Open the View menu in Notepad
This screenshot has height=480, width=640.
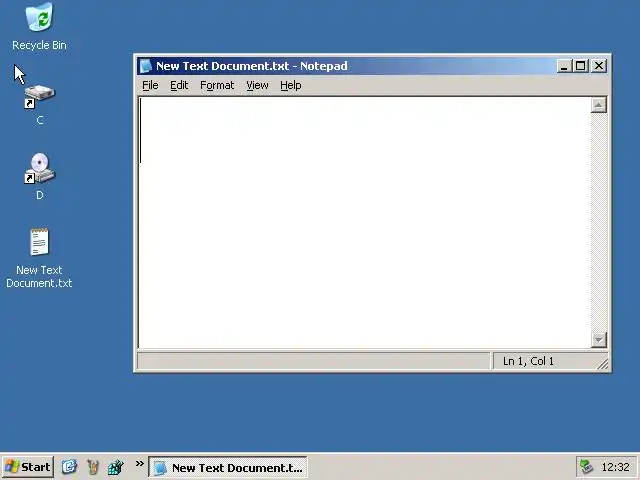click(258, 85)
